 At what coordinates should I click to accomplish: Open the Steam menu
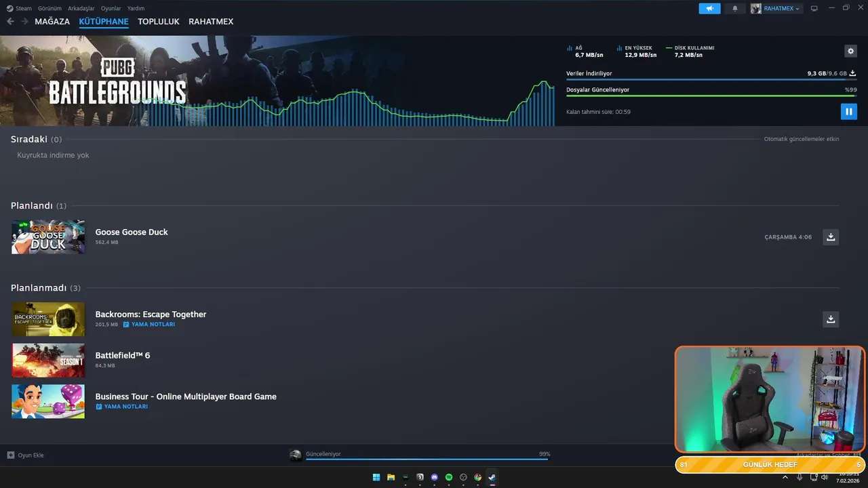click(19, 8)
